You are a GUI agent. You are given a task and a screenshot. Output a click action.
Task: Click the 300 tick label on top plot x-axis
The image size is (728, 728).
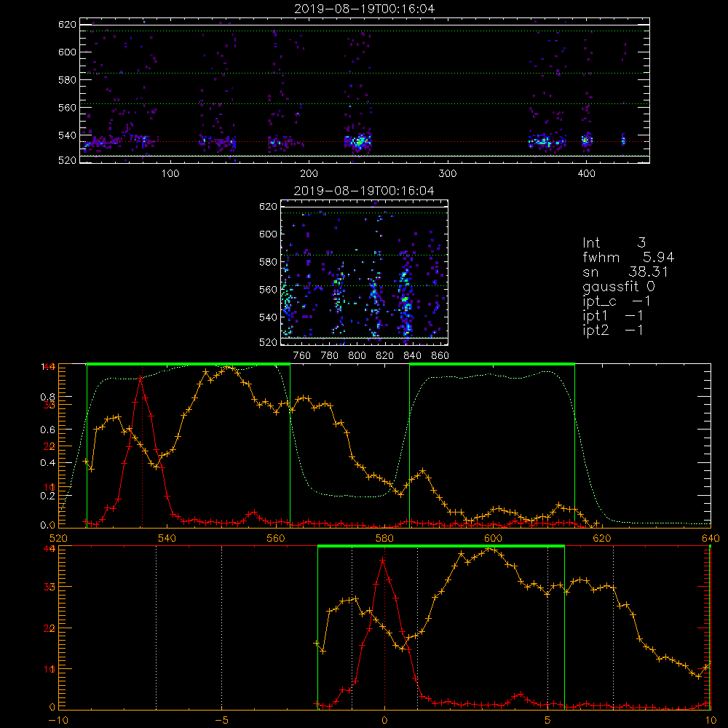coord(448,174)
